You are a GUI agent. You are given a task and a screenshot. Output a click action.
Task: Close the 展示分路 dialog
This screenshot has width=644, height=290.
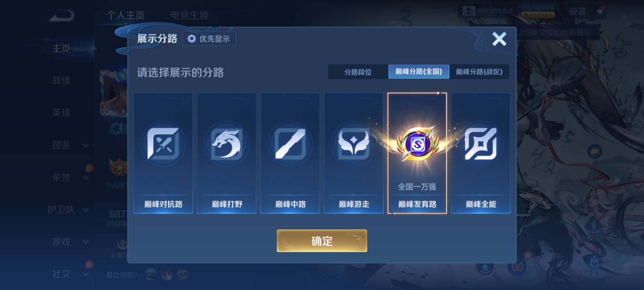[x=499, y=39]
